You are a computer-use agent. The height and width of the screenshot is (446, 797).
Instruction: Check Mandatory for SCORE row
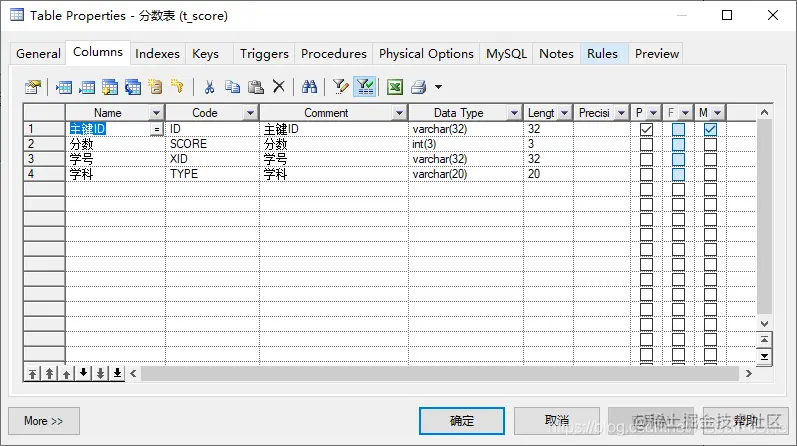711,144
